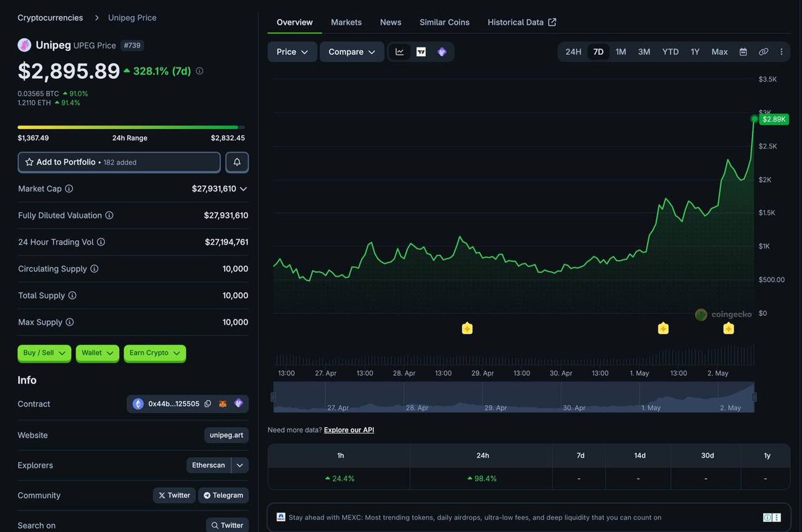Open the Buy / Sell dropdown
The image size is (802, 532).
44,353
